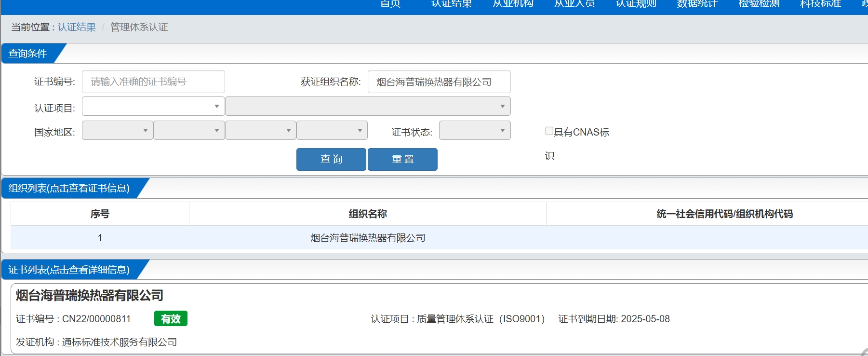Submit search with the 查询 button
The image size is (868, 356).
pyautogui.click(x=331, y=159)
